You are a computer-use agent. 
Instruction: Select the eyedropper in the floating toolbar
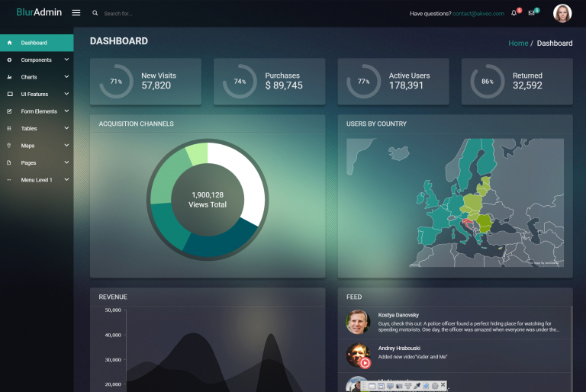click(x=417, y=386)
